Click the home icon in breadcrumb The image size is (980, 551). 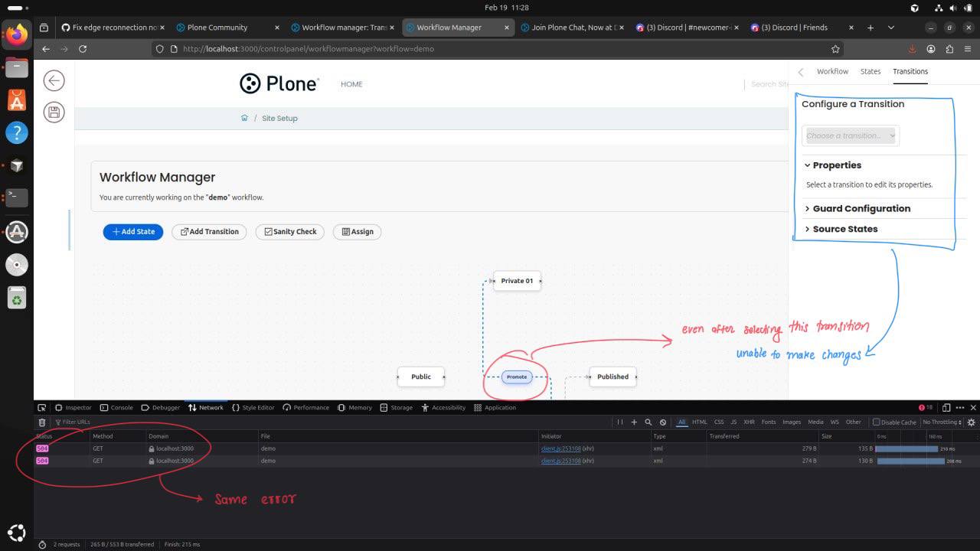(244, 119)
